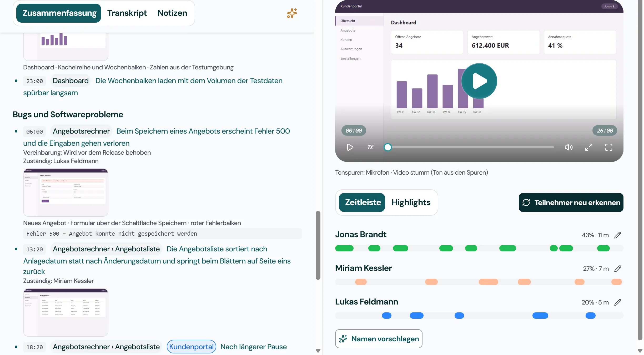644x355 pixels.
Task: Click the Teilnehmer neu erkennen button
Action: (x=571, y=202)
